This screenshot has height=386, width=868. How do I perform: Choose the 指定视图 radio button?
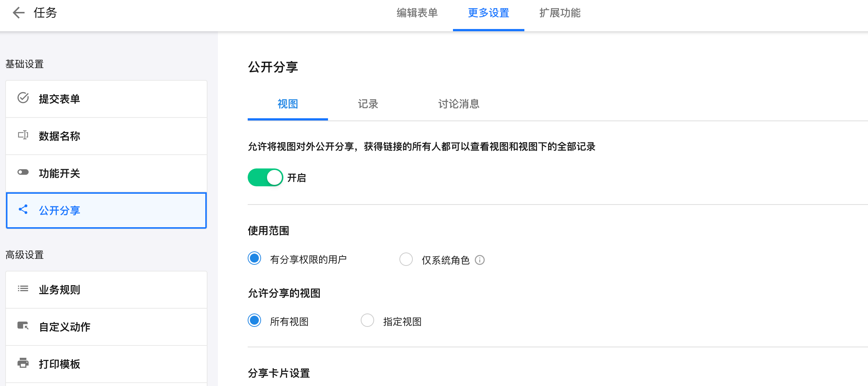(x=367, y=321)
